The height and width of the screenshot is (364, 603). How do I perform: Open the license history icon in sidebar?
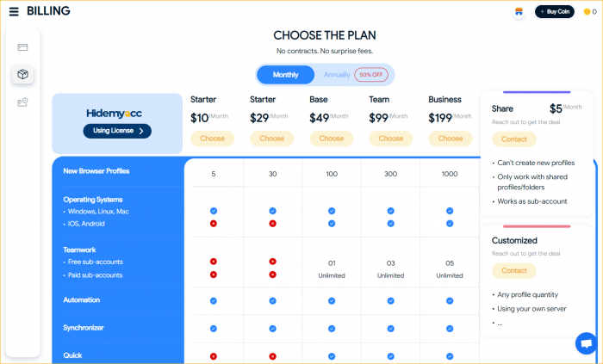coord(22,102)
